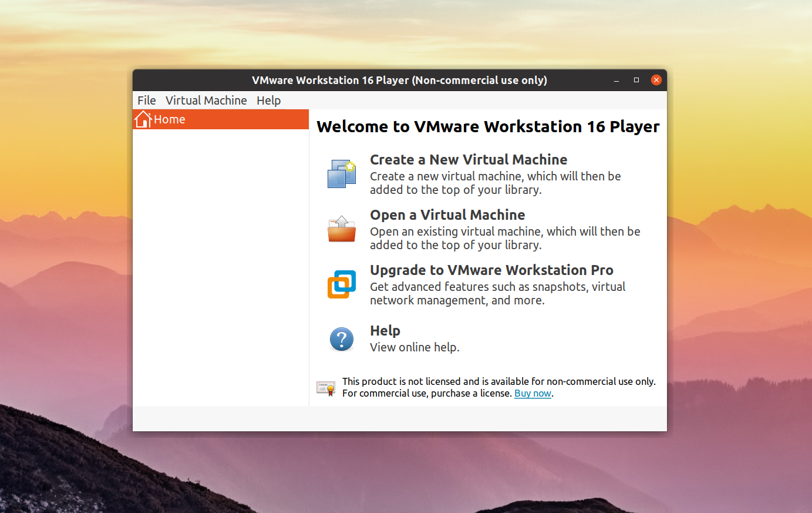Click the Create New Virtual Machine icon
Viewport: 812px width, 513px height.
342,174
